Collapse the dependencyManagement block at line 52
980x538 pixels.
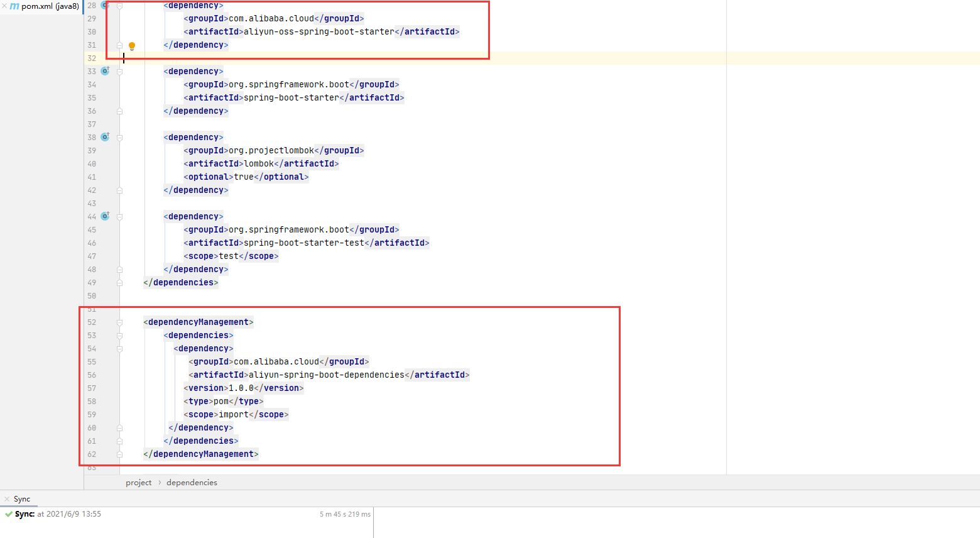119,322
